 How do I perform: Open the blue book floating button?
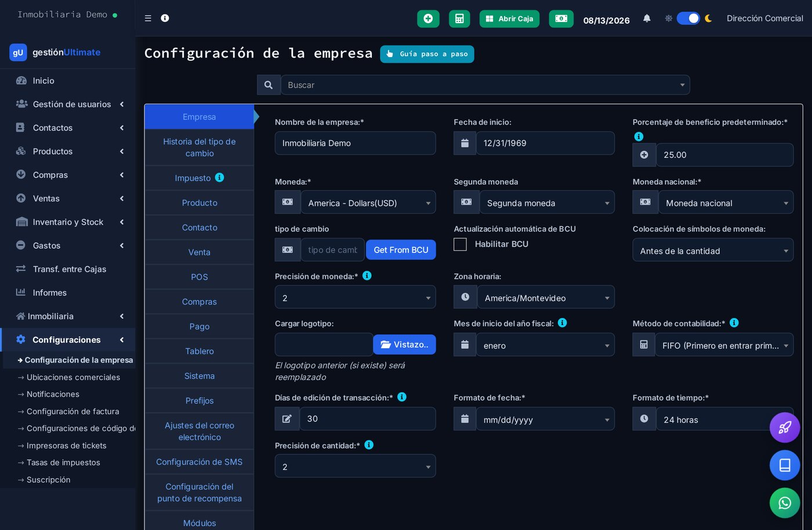click(785, 466)
